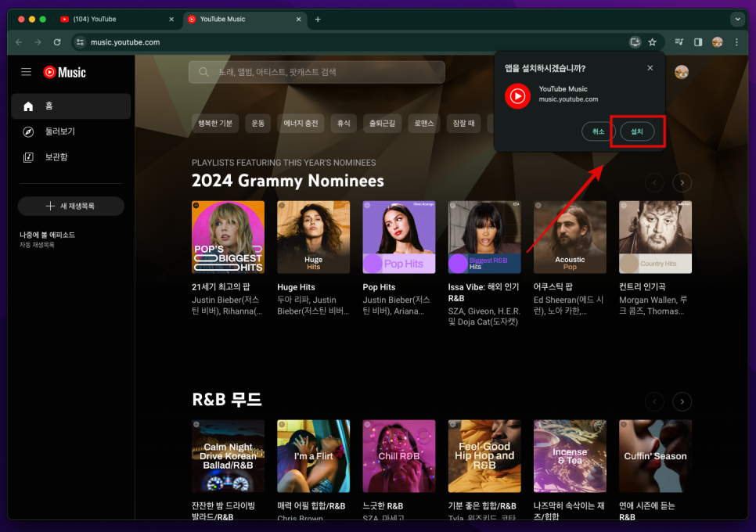Open Feel-Good Hip Hop and R&B cover
The image size is (756, 532).
click(484, 456)
